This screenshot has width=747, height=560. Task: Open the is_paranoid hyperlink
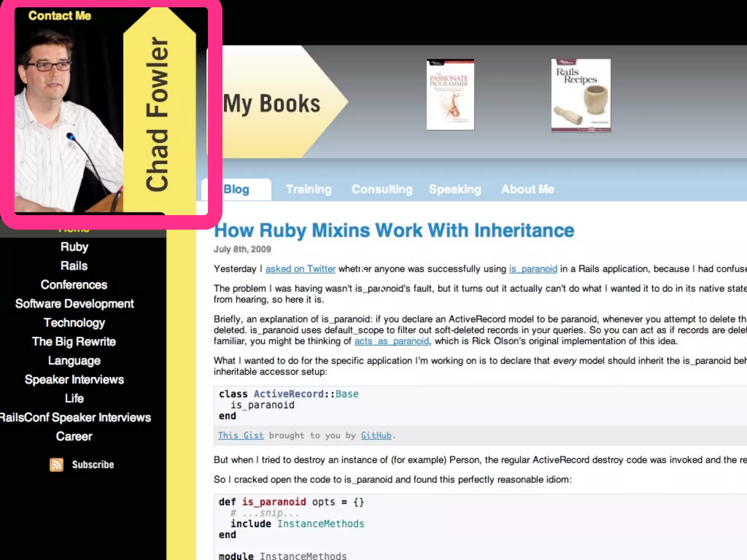click(533, 269)
